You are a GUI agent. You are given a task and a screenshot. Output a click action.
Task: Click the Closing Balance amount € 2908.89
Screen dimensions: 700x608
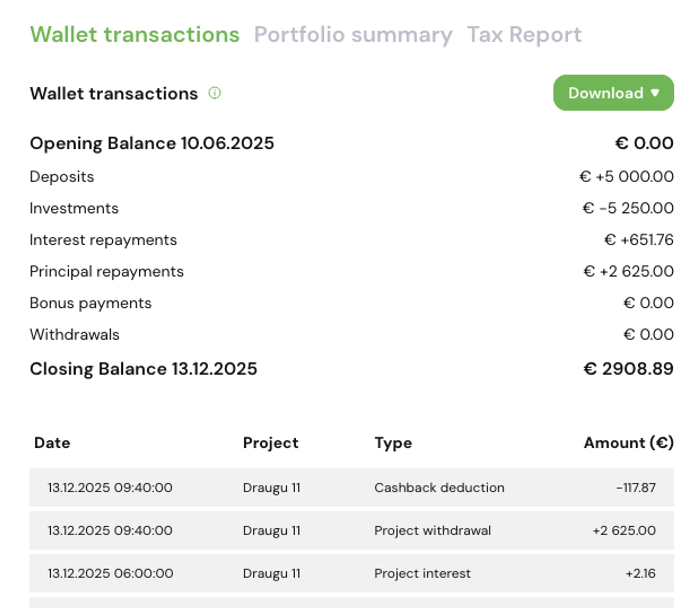point(628,369)
